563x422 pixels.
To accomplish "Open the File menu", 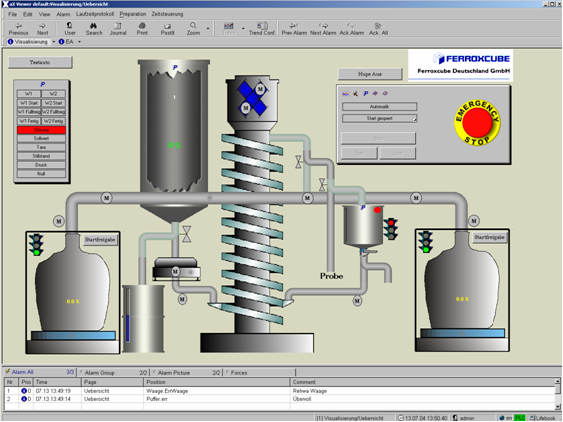I will click(13, 14).
